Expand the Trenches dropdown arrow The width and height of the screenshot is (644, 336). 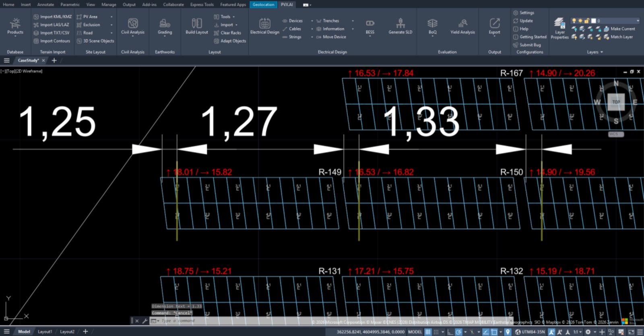point(353,21)
